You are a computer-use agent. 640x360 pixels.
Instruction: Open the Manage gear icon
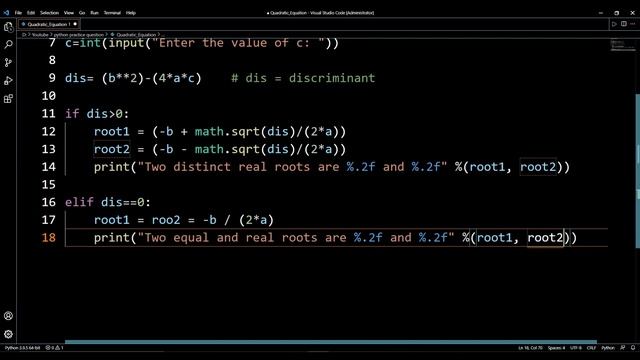tap(8, 334)
